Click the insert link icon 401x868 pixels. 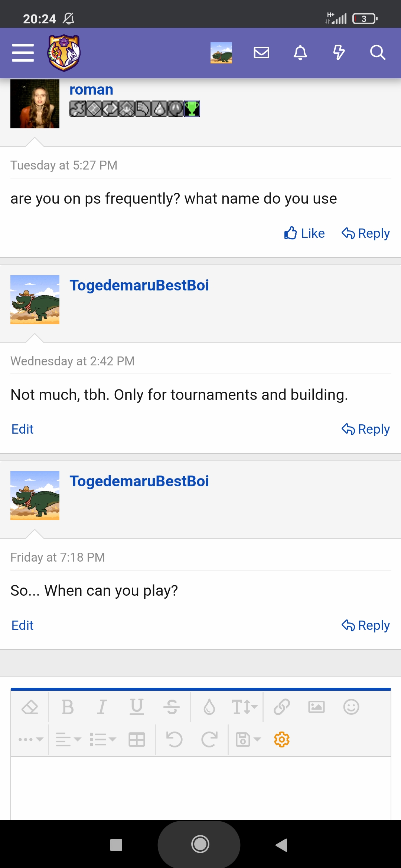[282, 707]
